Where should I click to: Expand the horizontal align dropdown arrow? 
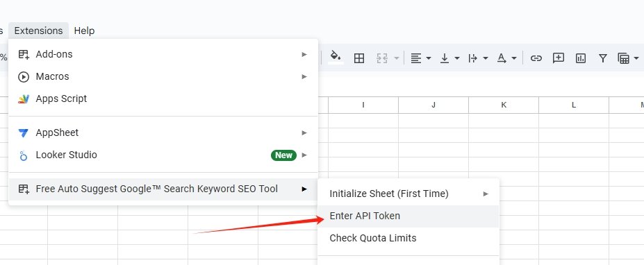[x=429, y=58]
